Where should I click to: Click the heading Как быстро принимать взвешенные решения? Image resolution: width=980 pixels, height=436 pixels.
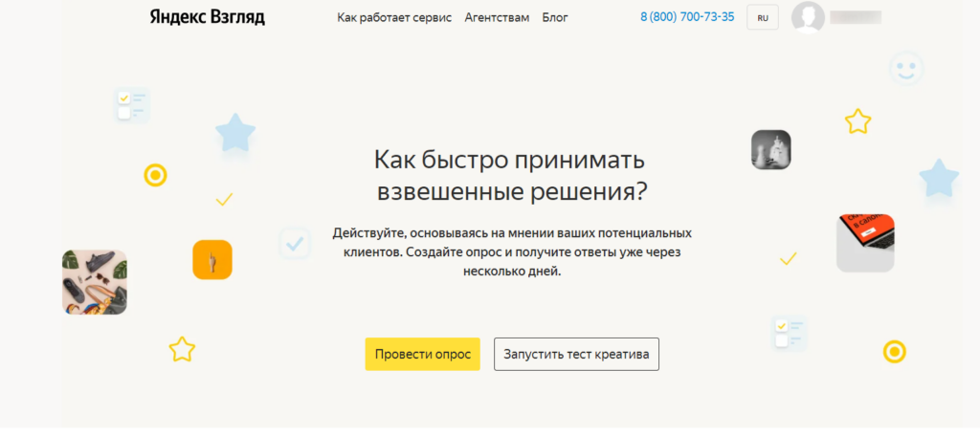point(511,177)
